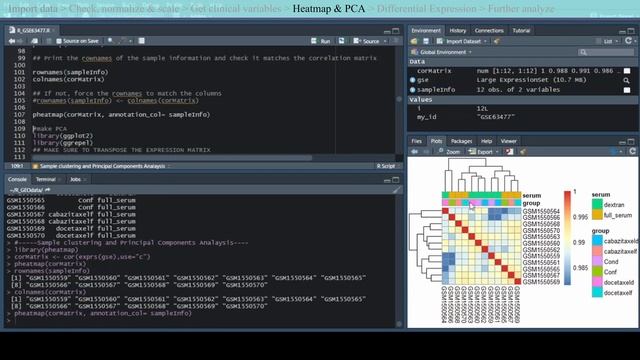Source the active R script
640x360 pixels.
click(x=367, y=41)
